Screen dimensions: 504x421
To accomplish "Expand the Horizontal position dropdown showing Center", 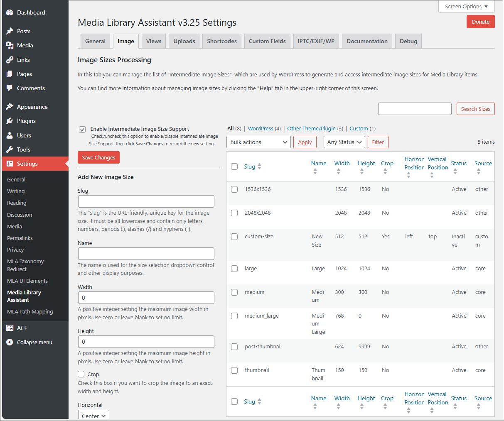I will click(93, 415).
